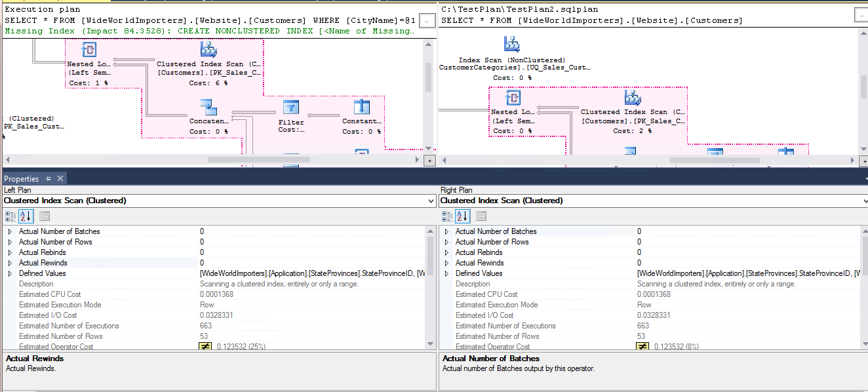Toggle Alphabetical sort in right plan properties
Screen dimensions: 868x392
tap(462, 216)
